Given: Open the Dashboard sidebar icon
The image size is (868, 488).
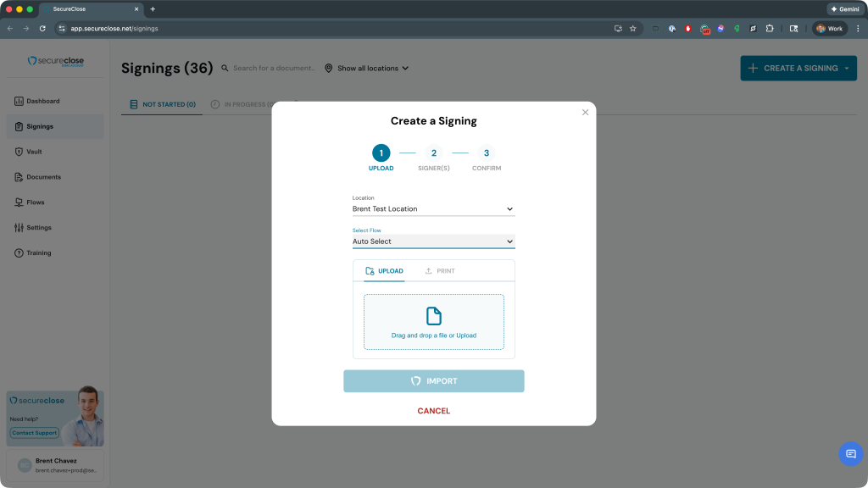Looking at the screenshot, I should [19, 102].
